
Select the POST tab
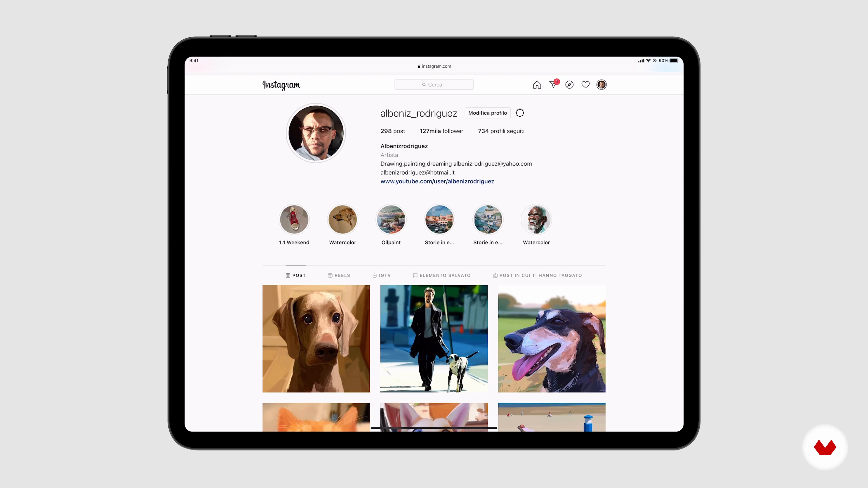[x=296, y=275]
